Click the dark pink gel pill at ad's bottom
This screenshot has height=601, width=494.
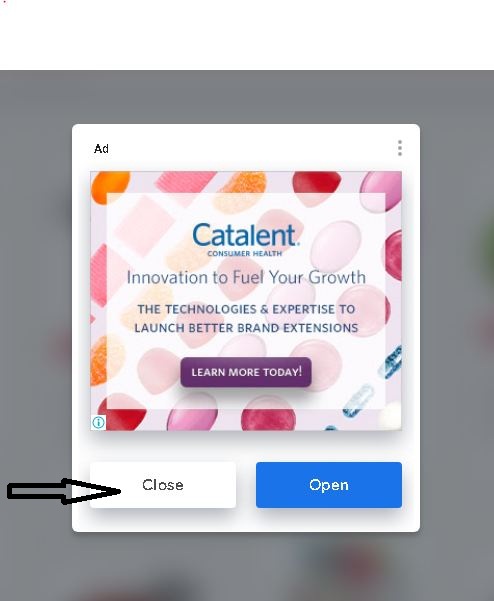pos(268,415)
